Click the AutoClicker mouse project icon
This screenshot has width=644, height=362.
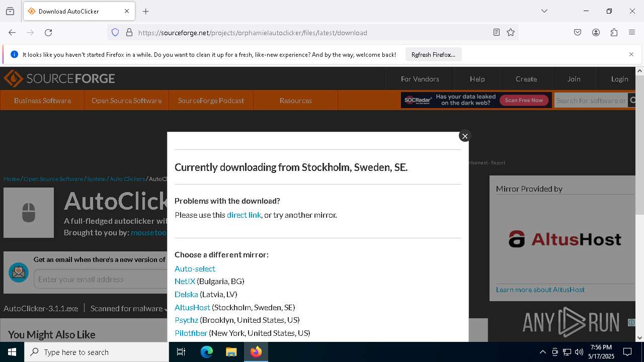(x=29, y=213)
